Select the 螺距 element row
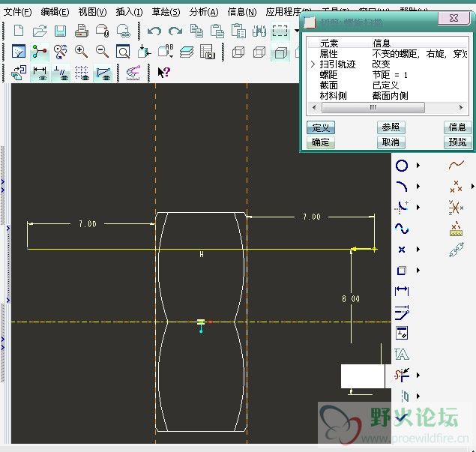 coord(388,75)
